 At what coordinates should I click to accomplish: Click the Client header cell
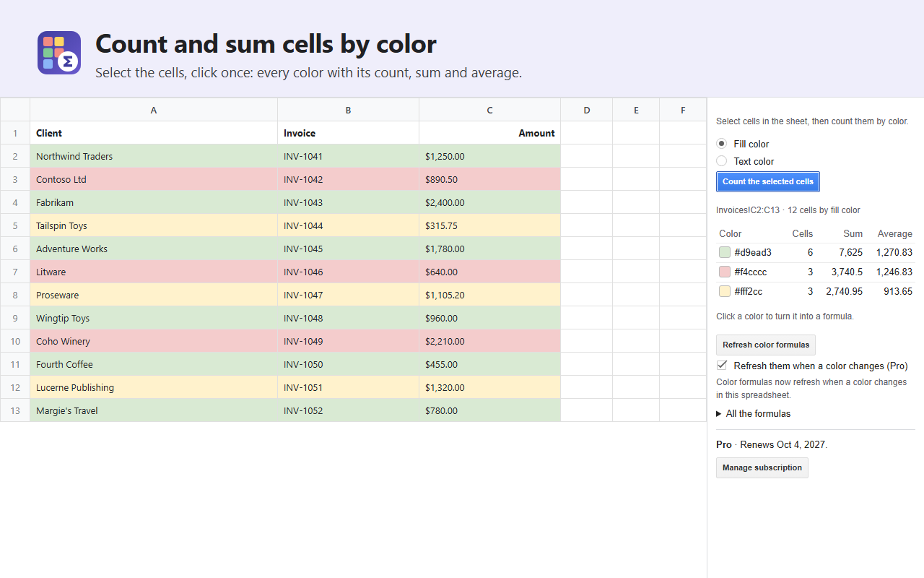coord(154,133)
